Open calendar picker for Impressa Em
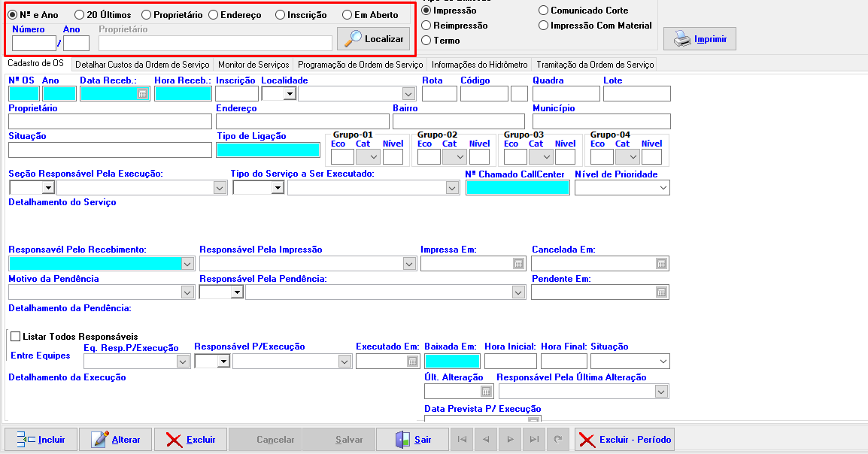The image size is (868, 454). point(518,264)
